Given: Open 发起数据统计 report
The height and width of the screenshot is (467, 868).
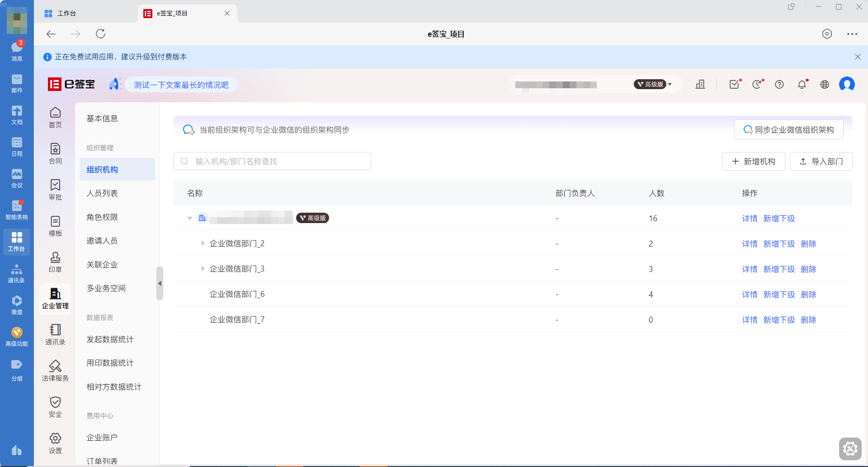Looking at the screenshot, I should 110,339.
